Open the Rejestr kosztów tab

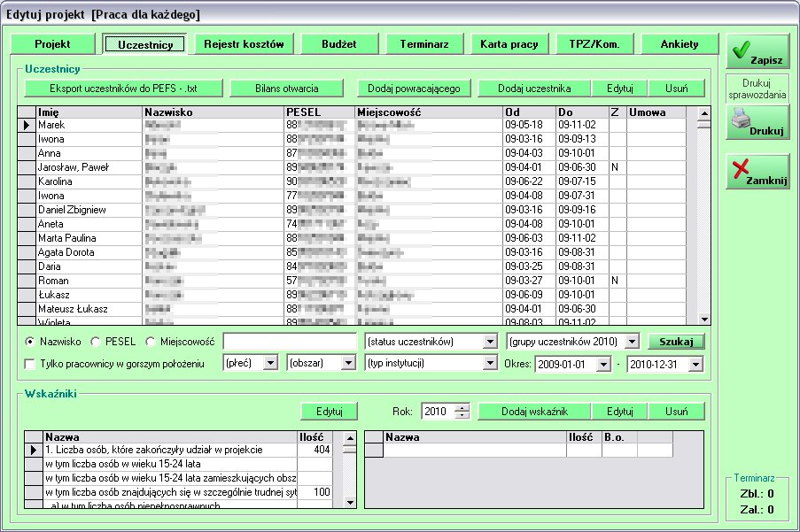point(244,44)
